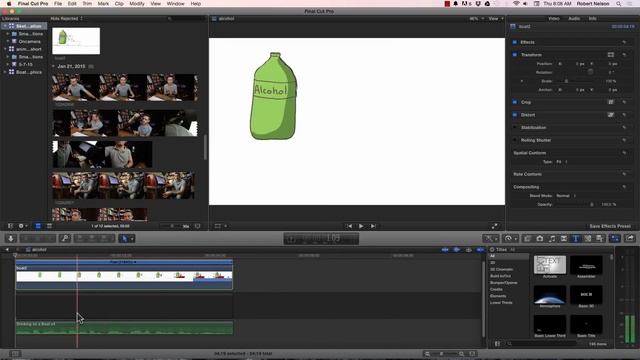Open the Themes browser icon
Screen dimensions: 640x360
[600, 238]
